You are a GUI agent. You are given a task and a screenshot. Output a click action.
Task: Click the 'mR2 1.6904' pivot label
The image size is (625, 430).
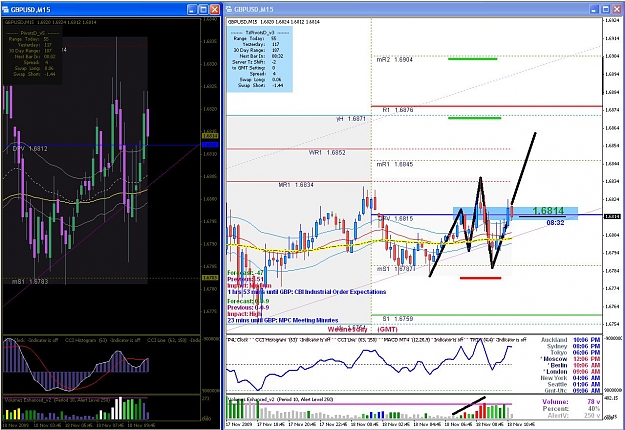click(395, 60)
